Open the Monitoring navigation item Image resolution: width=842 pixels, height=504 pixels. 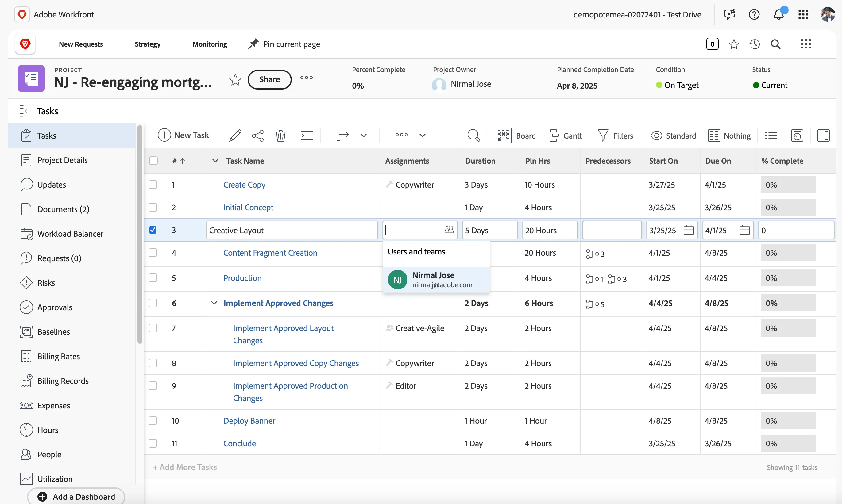(210, 44)
